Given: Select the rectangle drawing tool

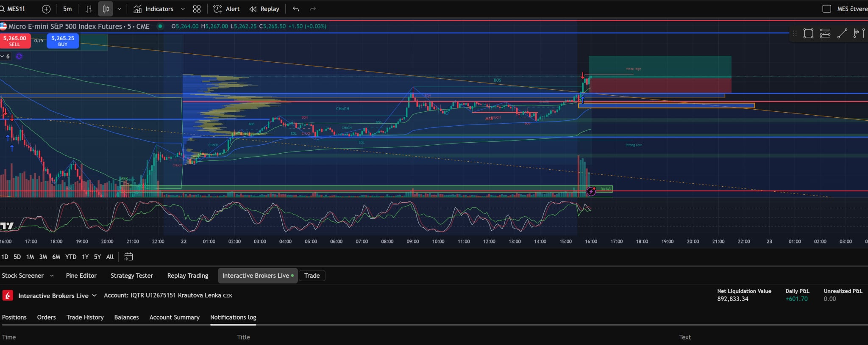Looking at the screenshot, I should 808,33.
